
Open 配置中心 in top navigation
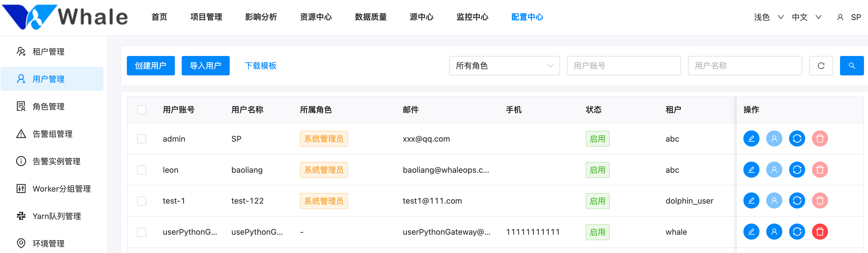click(x=527, y=17)
